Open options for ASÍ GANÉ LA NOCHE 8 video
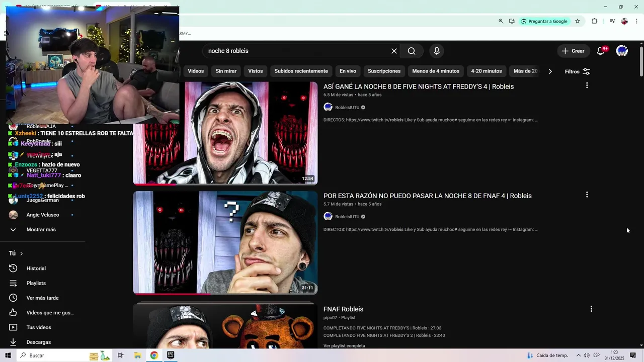This screenshot has height=362, width=644. click(587, 85)
